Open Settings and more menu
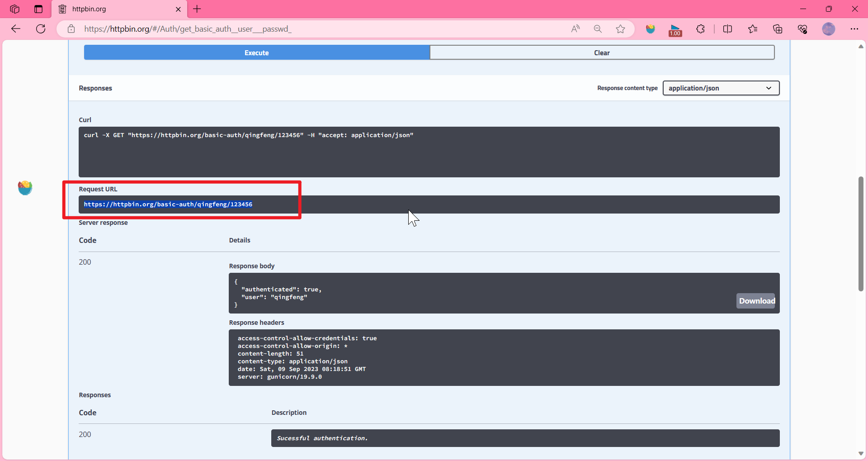This screenshot has width=868, height=461. (854, 29)
